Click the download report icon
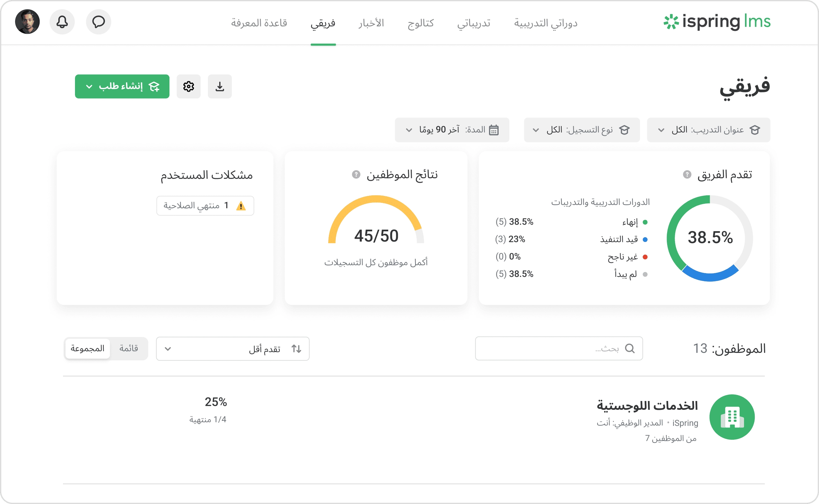The height and width of the screenshot is (504, 819). (x=220, y=86)
